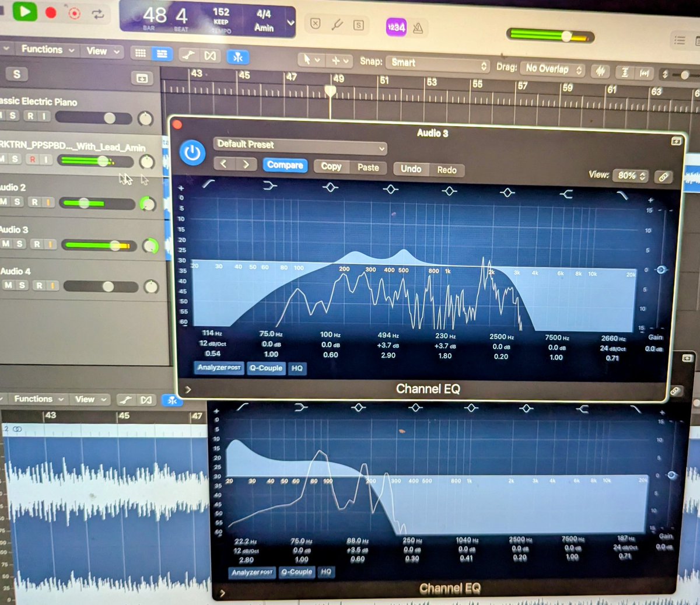The image size is (700, 605).
Task: Solo the Audio 3 track
Action: pos(20,243)
